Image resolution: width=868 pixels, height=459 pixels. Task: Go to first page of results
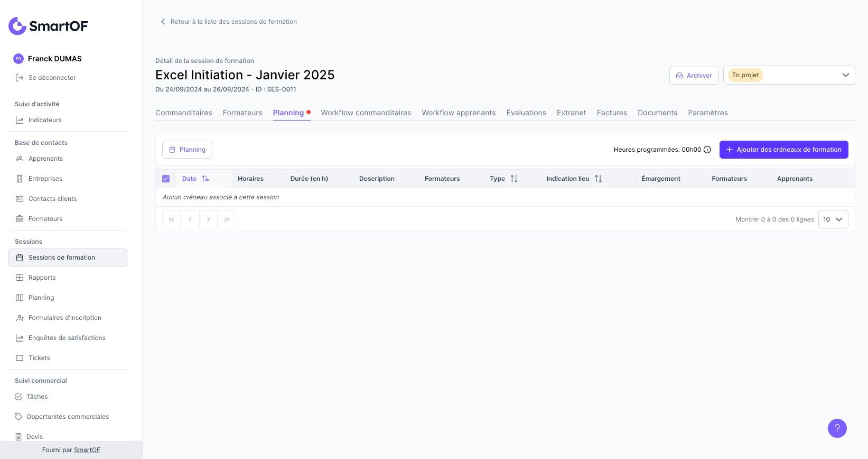[171, 219]
